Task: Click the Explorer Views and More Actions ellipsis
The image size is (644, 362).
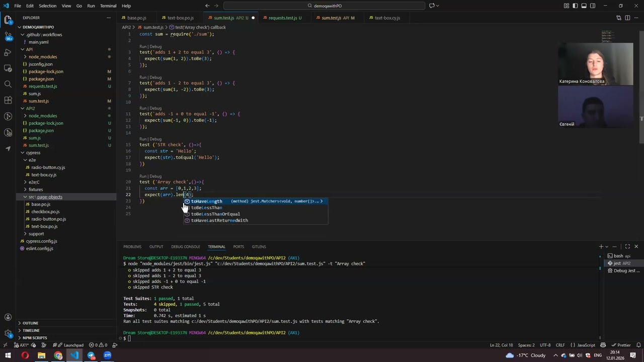Action: pos(109,18)
